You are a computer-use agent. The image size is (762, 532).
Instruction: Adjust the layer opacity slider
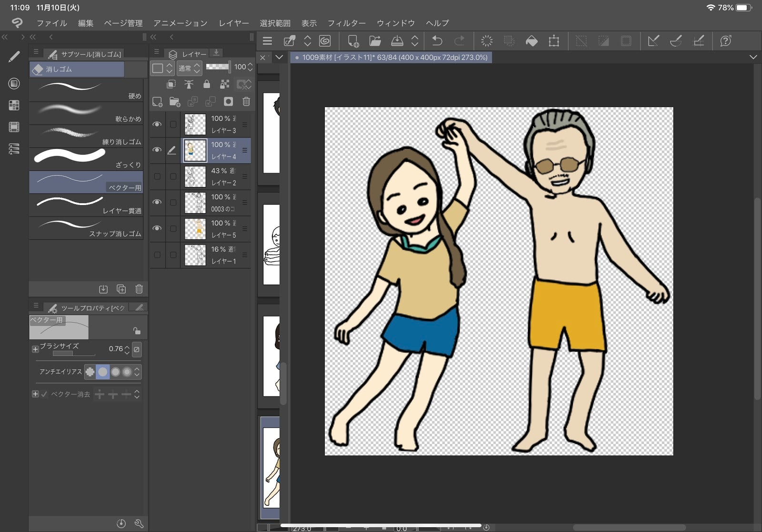pyautogui.click(x=218, y=67)
